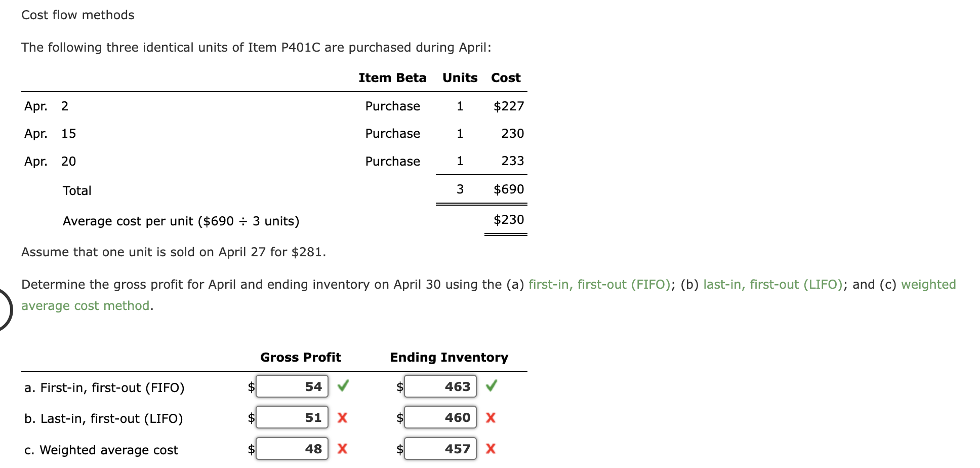Click the green checkmark beside FIFO ending inventory
980x468 pixels.
point(491,386)
